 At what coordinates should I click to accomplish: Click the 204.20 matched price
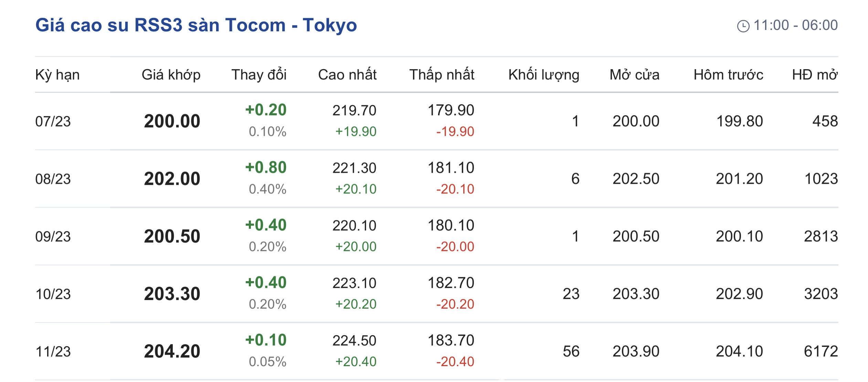click(172, 351)
